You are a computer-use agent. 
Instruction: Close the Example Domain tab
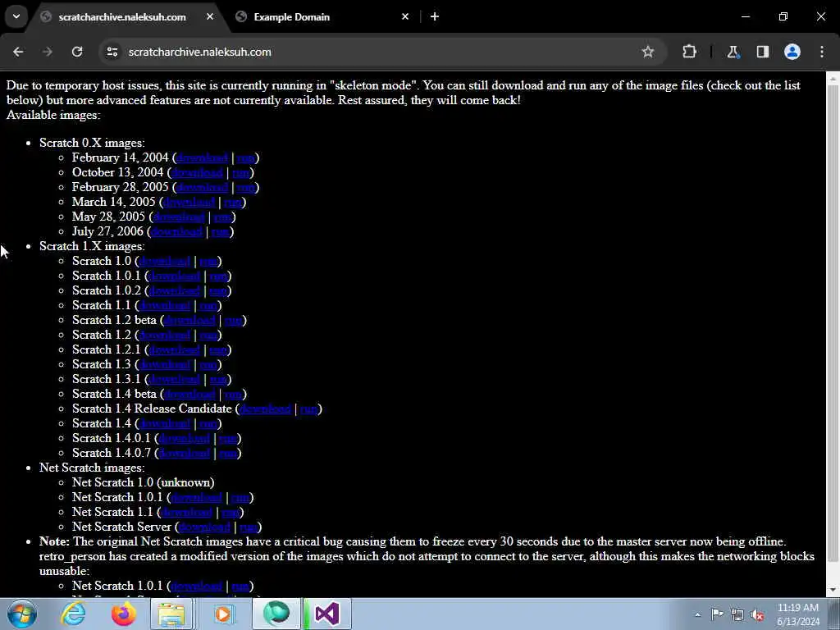(x=405, y=16)
